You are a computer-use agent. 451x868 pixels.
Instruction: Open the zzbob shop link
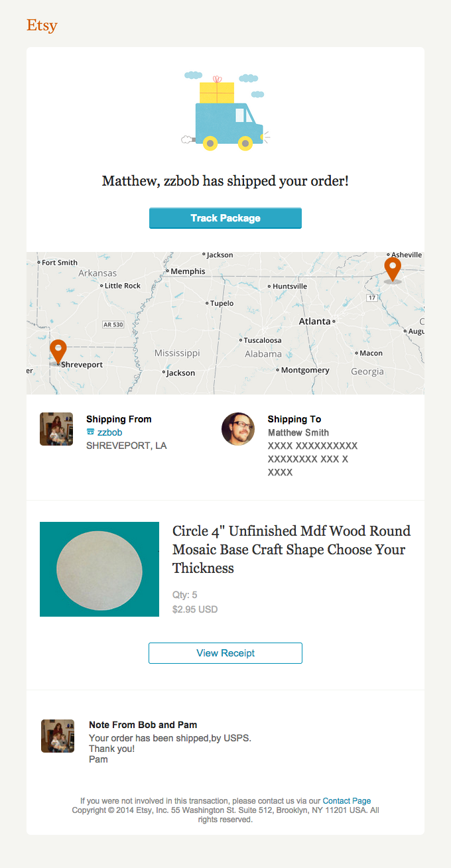click(109, 432)
